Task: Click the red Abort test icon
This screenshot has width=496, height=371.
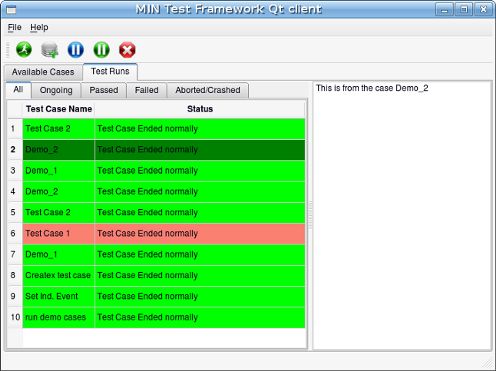Action: (127, 50)
